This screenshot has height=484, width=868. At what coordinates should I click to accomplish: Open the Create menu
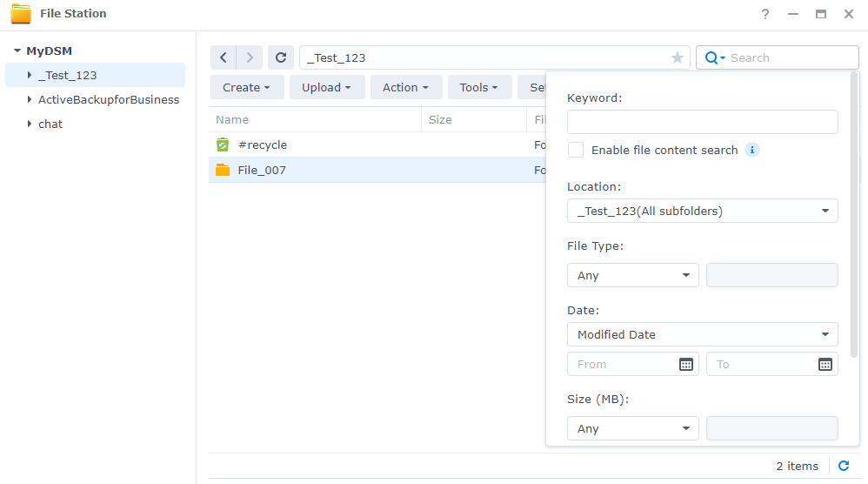[247, 88]
